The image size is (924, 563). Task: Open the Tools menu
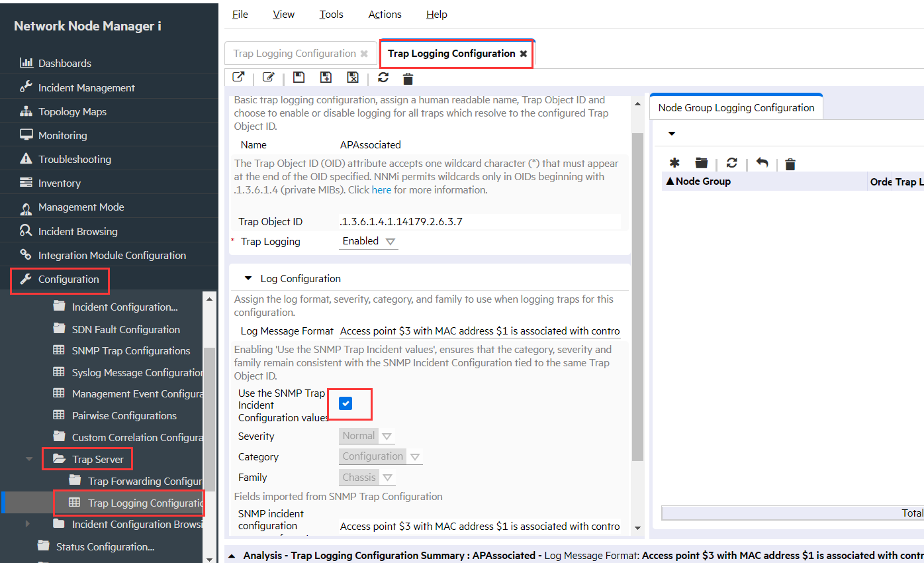point(331,14)
